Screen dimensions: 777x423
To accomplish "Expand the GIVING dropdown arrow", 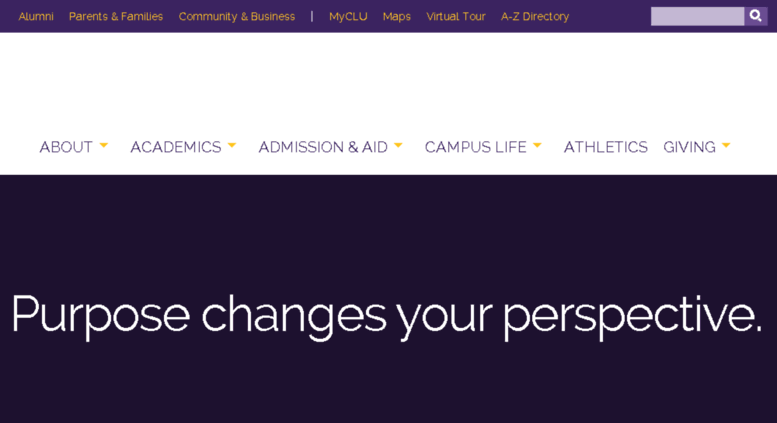I will [726, 146].
